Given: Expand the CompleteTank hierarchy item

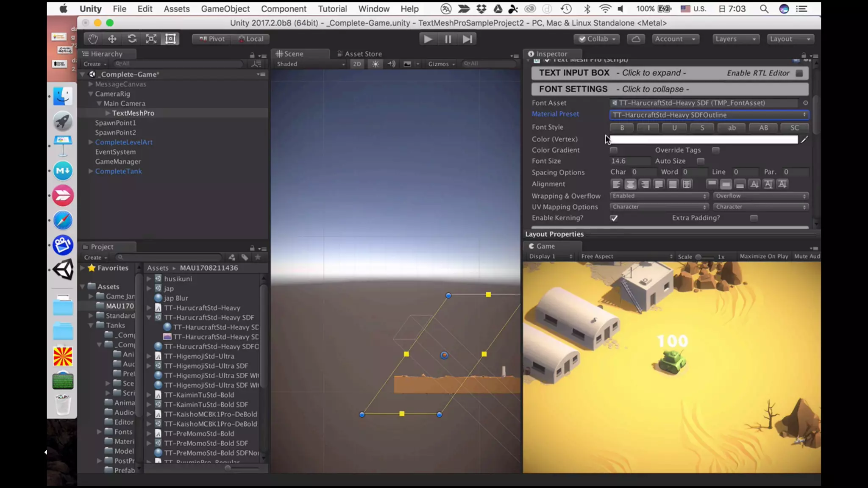Looking at the screenshot, I should point(90,171).
